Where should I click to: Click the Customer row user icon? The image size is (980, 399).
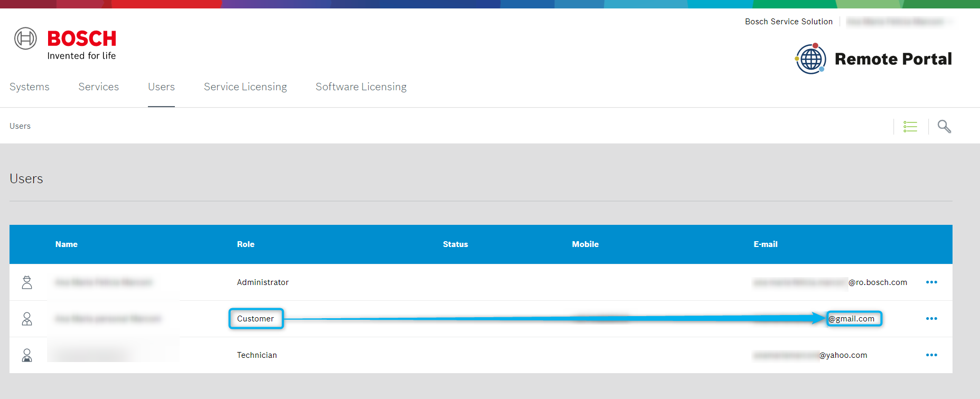point(27,319)
